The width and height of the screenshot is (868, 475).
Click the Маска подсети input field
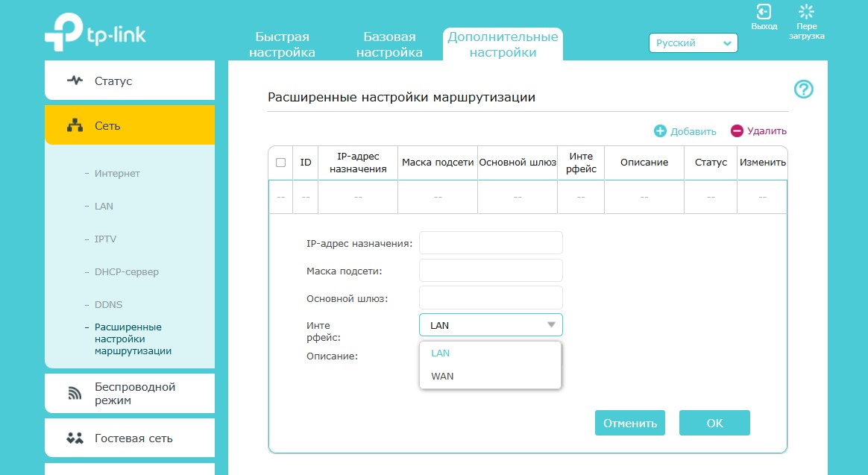coord(491,271)
